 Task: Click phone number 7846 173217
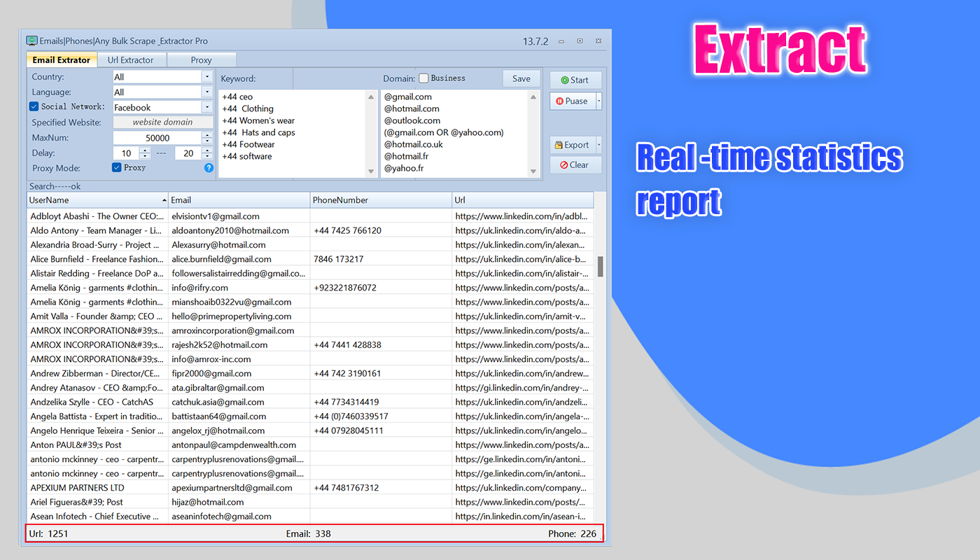coord(339,259)
